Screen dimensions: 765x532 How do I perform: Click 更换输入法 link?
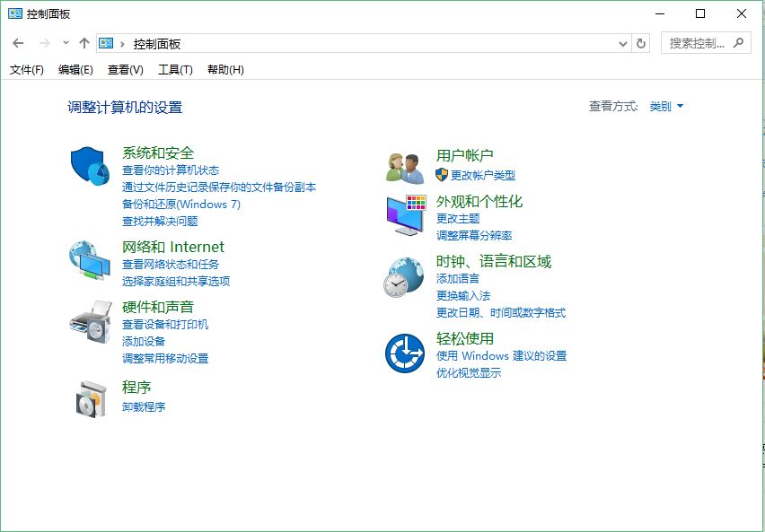click(x=463, y=295)
